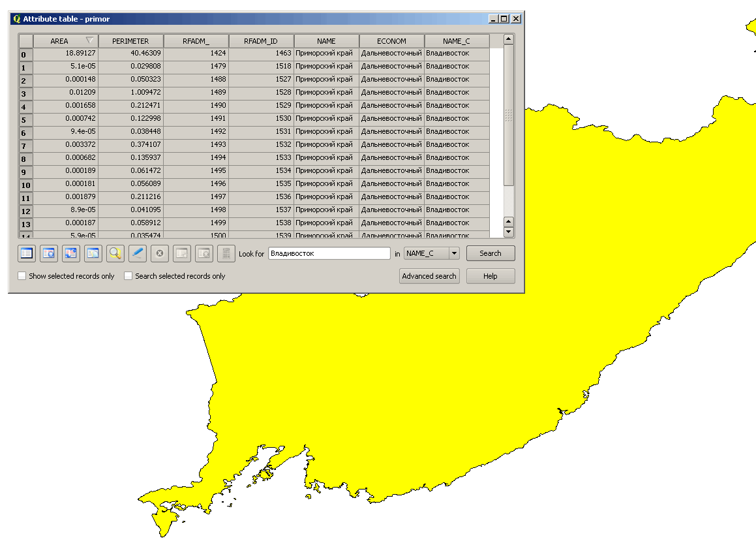The height and width of the screenshot is (545, 756).
Task: Open Advanced search dialog
Action: (429, 276)
